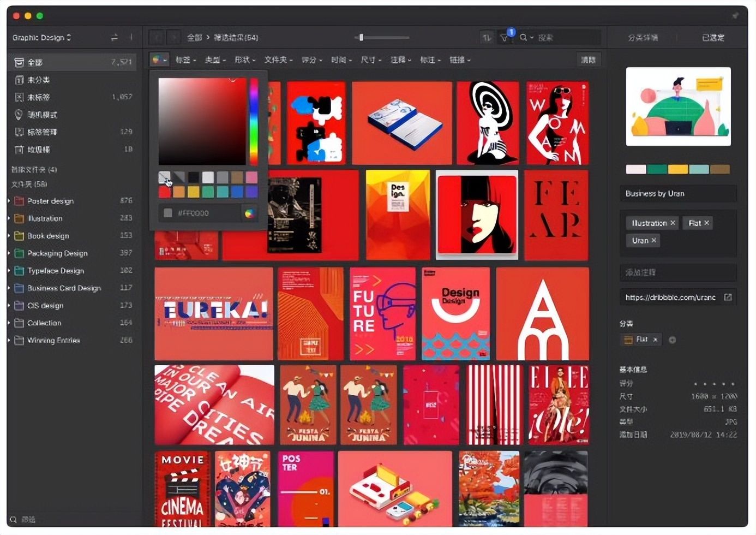Viewport: 756px width, 535px height.
Task: Open the 形状 filter dropdown
Action: 244,60
